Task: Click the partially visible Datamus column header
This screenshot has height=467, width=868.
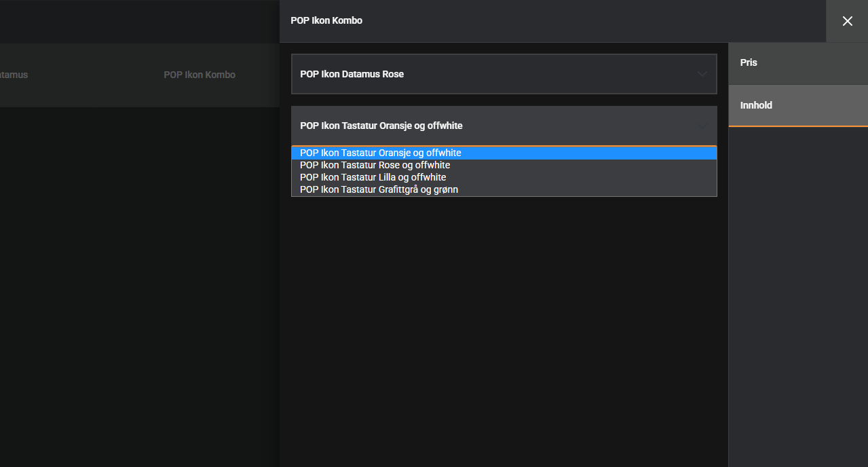Action: click(x=14, y=75)
